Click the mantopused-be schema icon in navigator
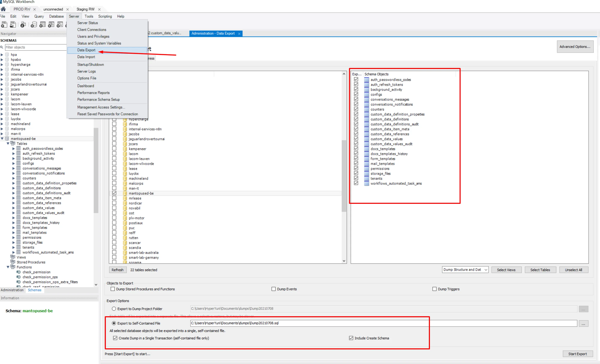This screenshot has width=600, height=364. (x=7, y=139)
